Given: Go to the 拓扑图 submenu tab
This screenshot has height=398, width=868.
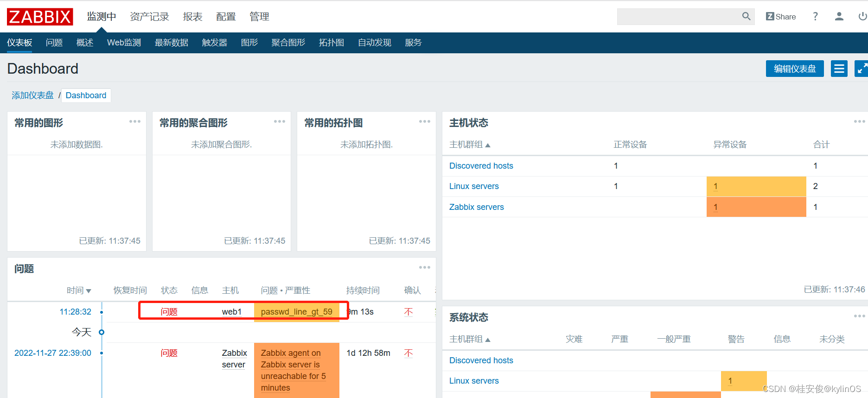Looking at the screenshot, I should (x=332, y=43).
